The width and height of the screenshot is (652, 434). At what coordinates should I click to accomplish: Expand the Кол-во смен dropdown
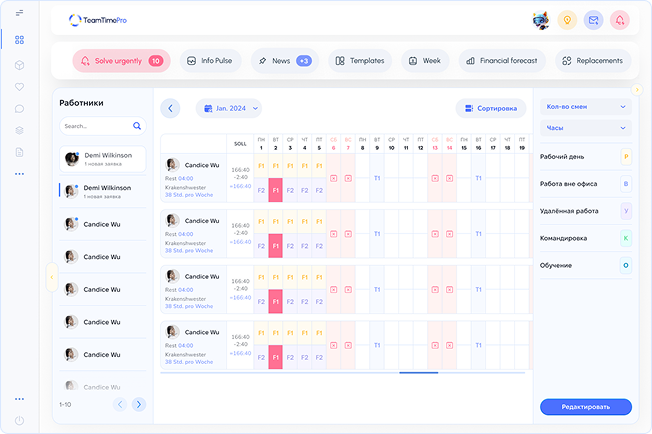[585, 105]
